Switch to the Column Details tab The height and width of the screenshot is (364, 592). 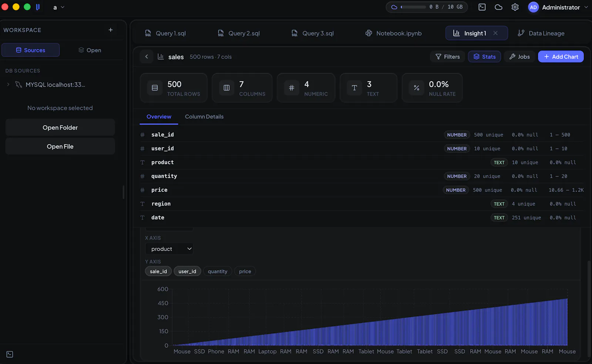coord(204,117)
